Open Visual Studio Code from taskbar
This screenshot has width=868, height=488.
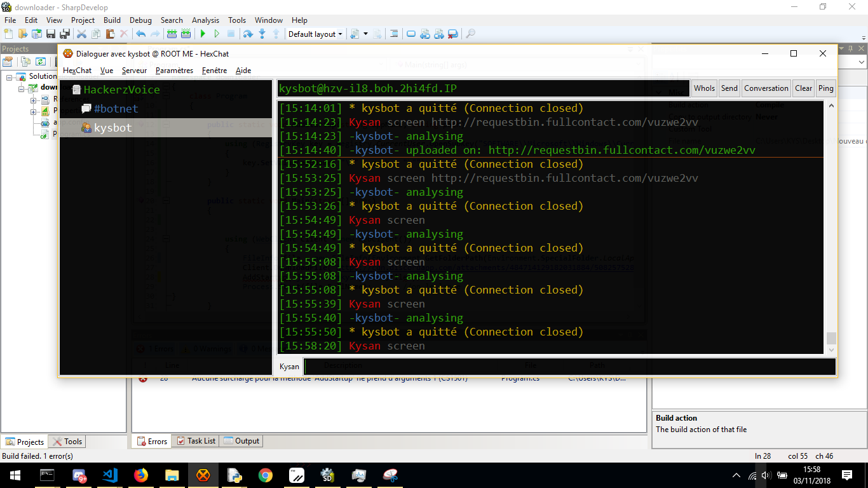coord(110,475)
